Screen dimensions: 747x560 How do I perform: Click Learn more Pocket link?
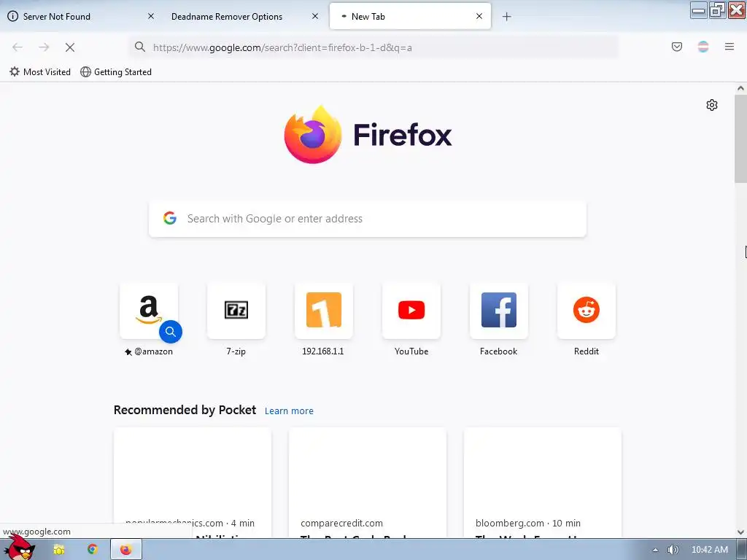point(289,411)
